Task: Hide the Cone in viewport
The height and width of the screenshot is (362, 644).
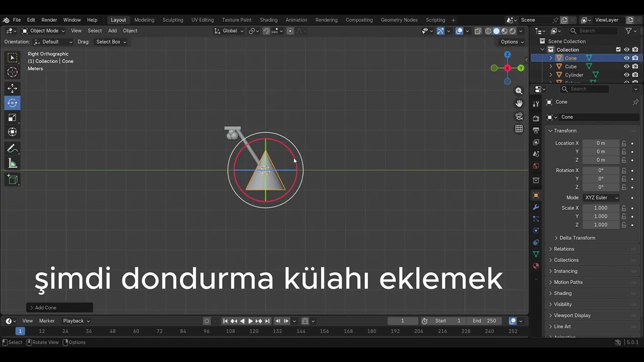Action: point(627,58)
